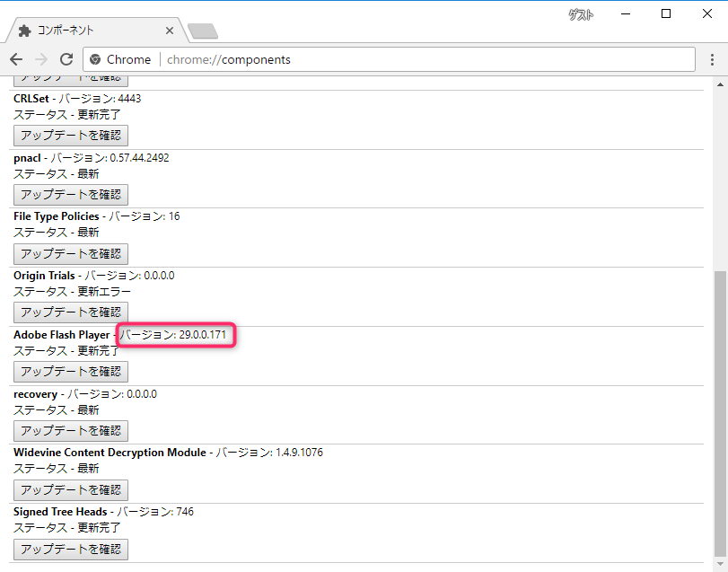Click the site info icon in address bar
The image size is (728, 572).
pyautogui.click(x=95, y=59)
